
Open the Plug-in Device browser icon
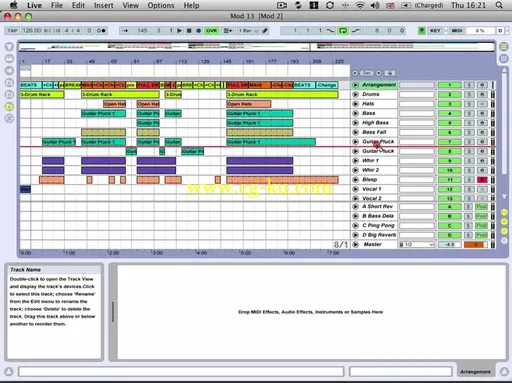[x=9, y=70]
